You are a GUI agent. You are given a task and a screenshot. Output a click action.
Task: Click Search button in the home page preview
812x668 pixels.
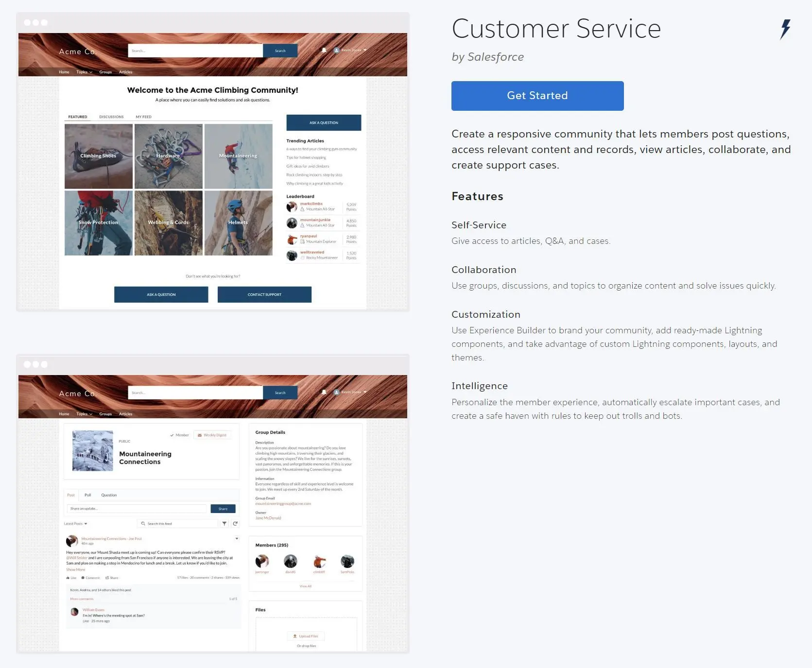280,51
